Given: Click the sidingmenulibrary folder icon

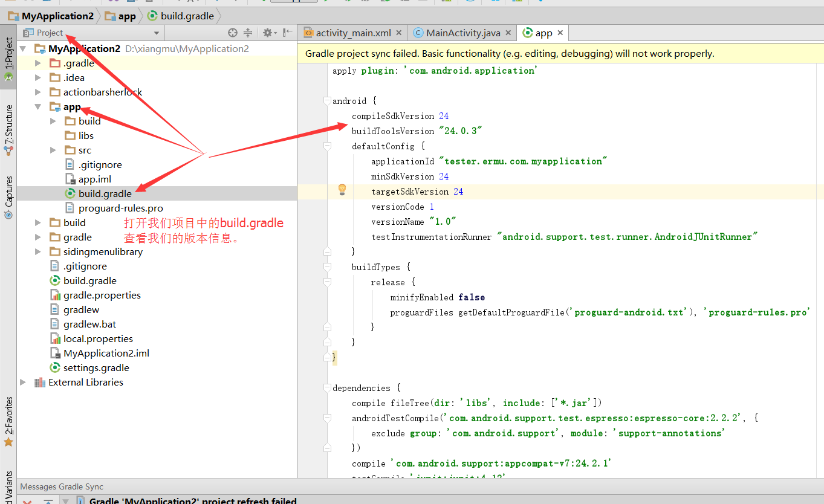Looking at the screenshot, I should point(54,251).
